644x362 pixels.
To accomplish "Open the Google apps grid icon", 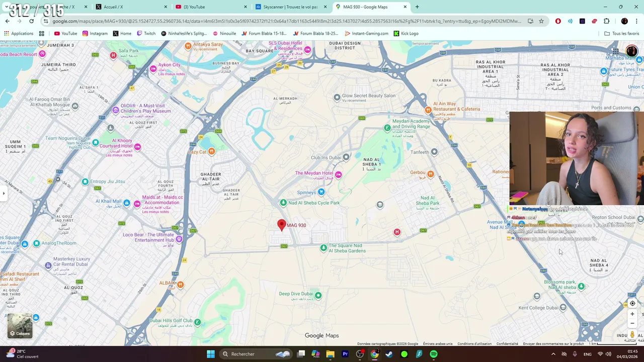I will pos(615,51).
